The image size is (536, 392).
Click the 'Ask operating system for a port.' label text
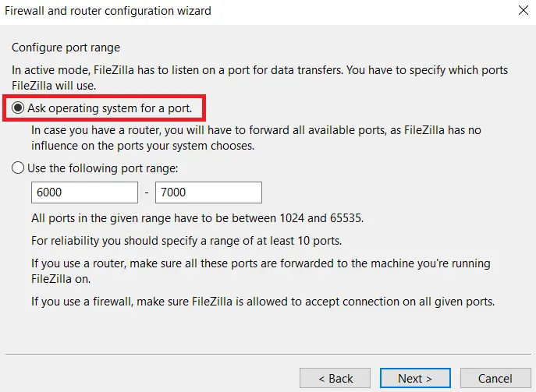[110, 108]
